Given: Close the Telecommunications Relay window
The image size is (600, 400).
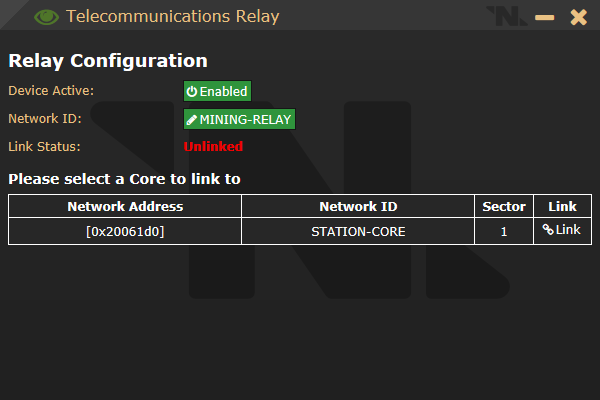Looking at the screenshot, I should (579, 17).
